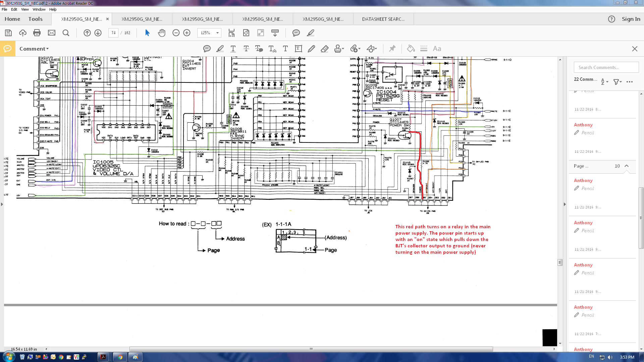This screenshot has width=644, height=362.
Task: Click the Adobe Reader taskbar icon
Action: click(103, 357)
